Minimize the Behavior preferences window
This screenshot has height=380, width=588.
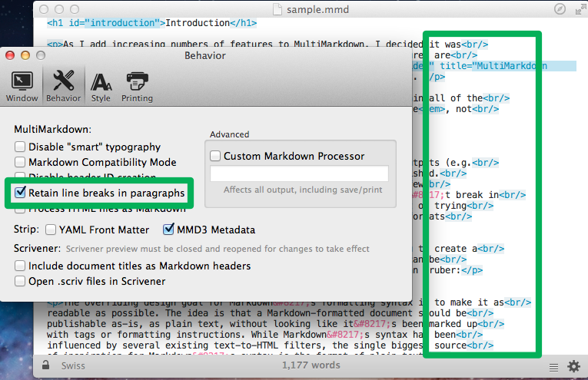[x=25, y=55]
